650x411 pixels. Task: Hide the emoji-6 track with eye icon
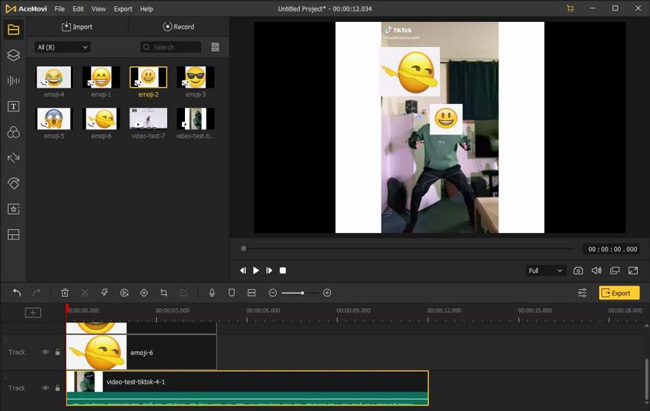[45, 352]
